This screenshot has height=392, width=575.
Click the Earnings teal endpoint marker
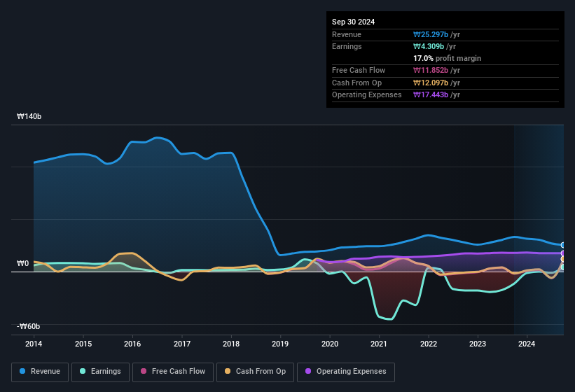pos(562,267)
